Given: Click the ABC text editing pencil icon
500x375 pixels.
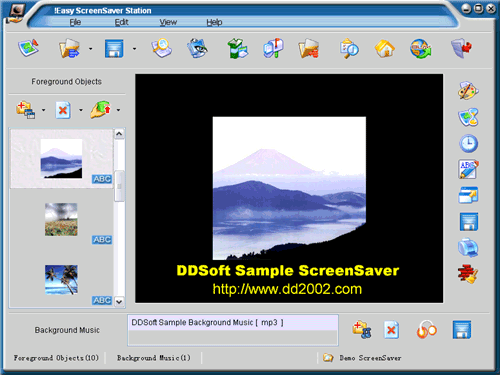Looking at the screenshot, I should coord(468,169).
